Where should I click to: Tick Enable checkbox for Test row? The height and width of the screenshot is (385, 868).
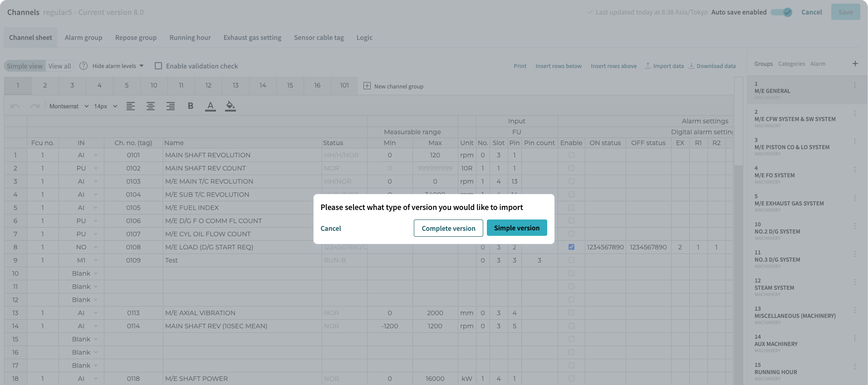point(571,260)
